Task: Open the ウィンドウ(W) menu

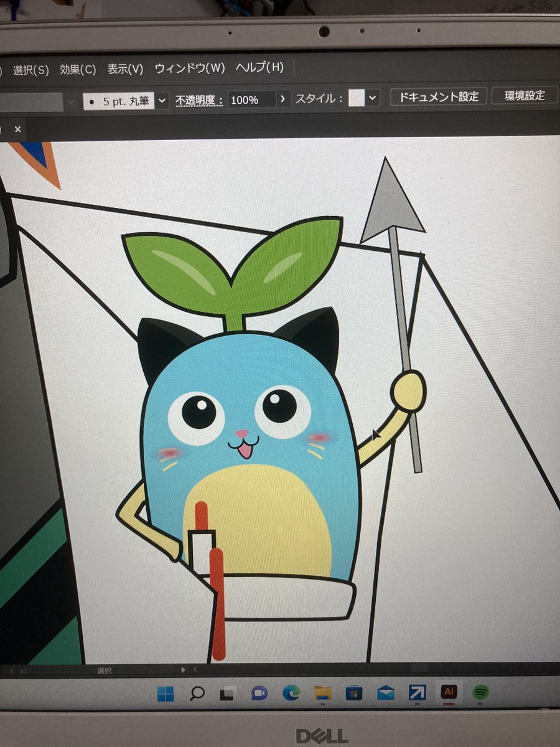Action: point(190,68)
